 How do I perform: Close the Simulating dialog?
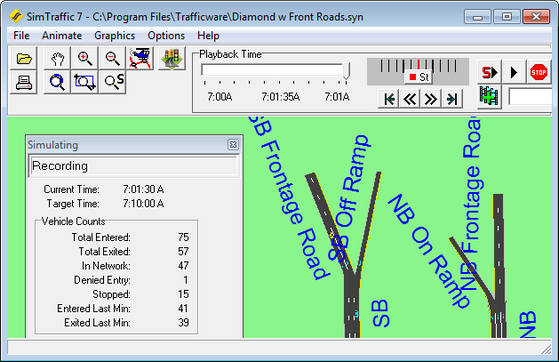pos(233,145)
